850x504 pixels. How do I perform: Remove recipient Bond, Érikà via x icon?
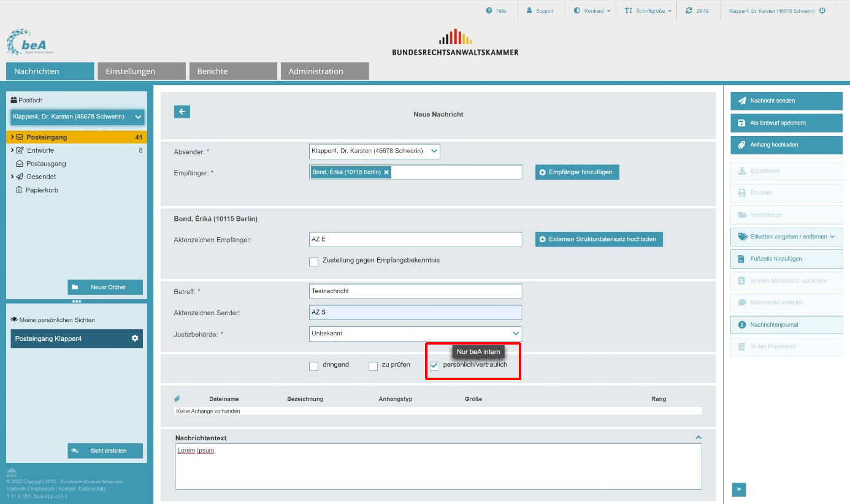(x=386, y=172)
